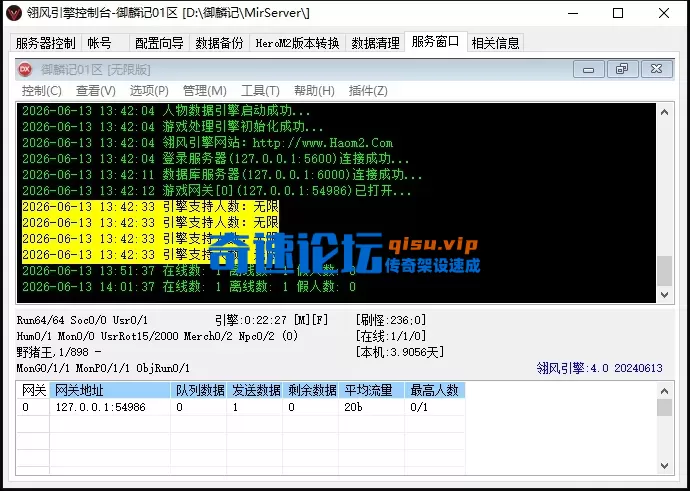Viewport: 690px width, 491px height.
Task: Open the 查看(V) menu
Action: 95,91
